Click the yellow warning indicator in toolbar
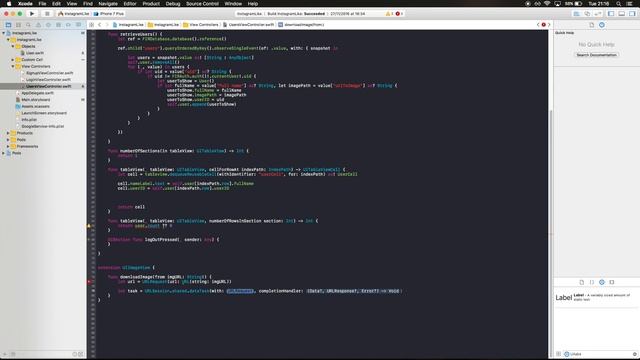This screenshot has width=640, height=360. click(389, 13)
